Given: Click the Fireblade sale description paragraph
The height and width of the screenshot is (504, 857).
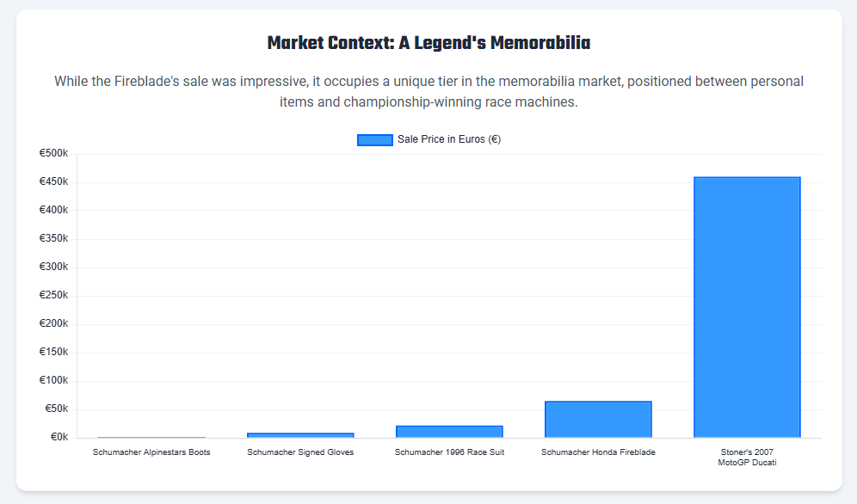Looking at the screenshot, I should click(x=428, y=91).
